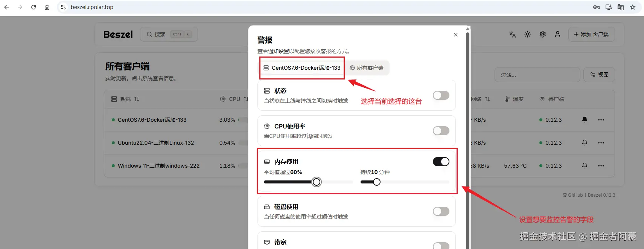Click the 平均值超过60% memory threshold slider

click(x=308, y=182)
